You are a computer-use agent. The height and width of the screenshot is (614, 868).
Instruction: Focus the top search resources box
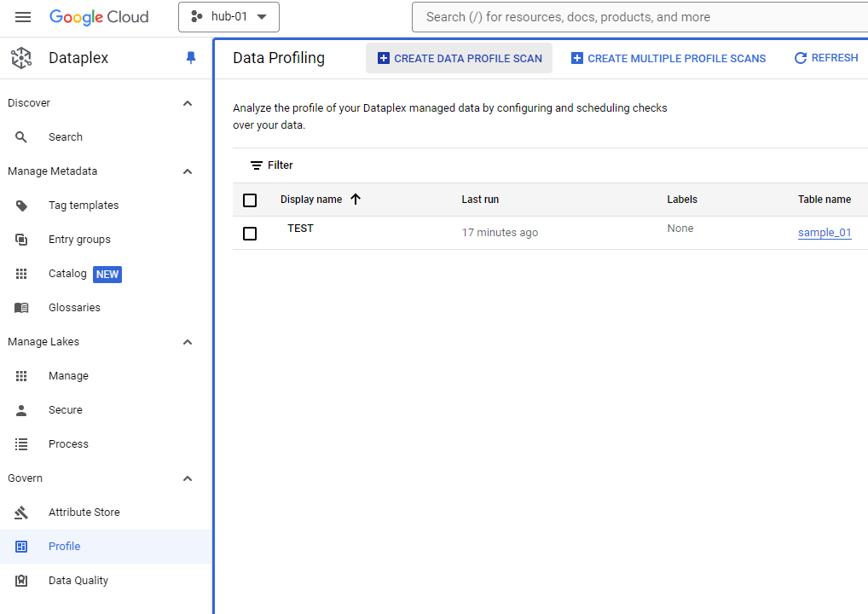tap(640, 17)
